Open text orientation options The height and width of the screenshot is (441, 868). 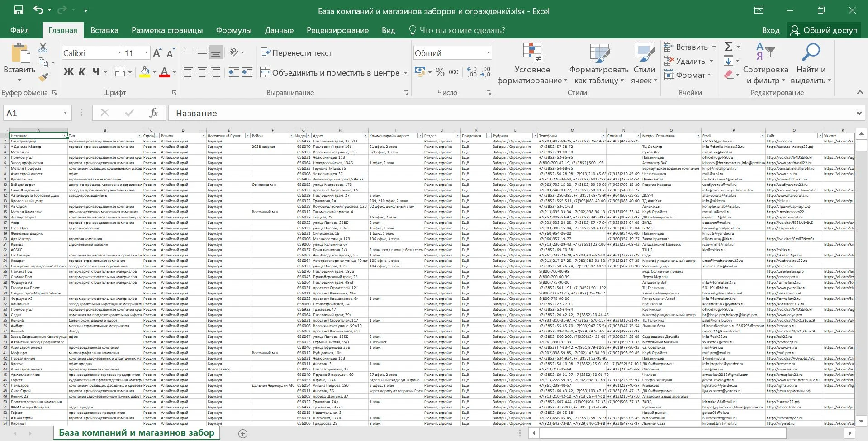tap(234, 52)
